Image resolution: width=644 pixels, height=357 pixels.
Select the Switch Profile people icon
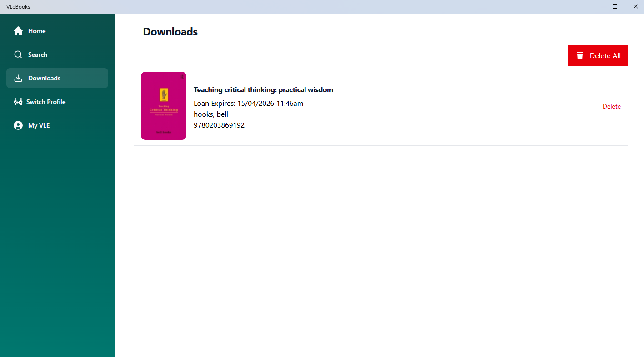click(18, 101)
